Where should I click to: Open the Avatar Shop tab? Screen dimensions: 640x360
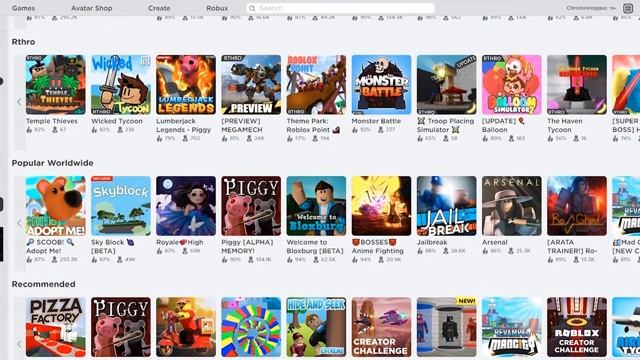[x=91, y=8]
